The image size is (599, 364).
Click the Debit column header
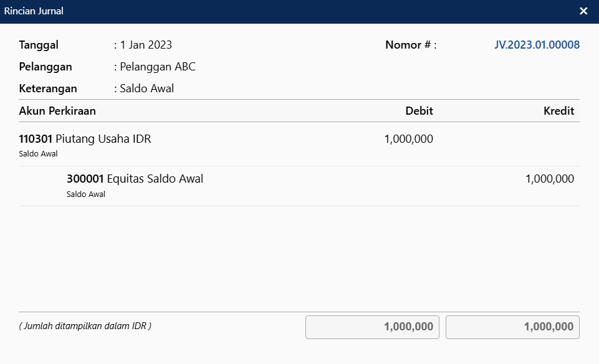click(419, 111)
